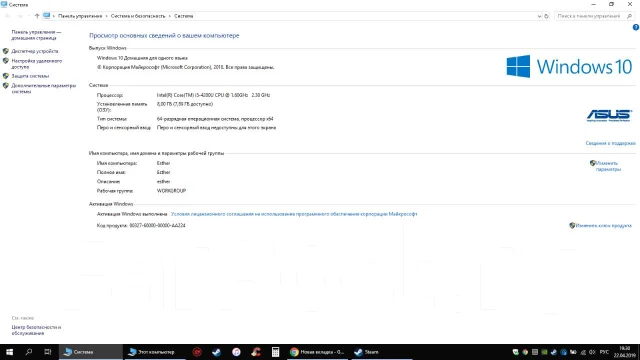Switch to the running Steam window button
Image resolution: width=640 pixels, height=360 pixels.
[x=382, y=352]
